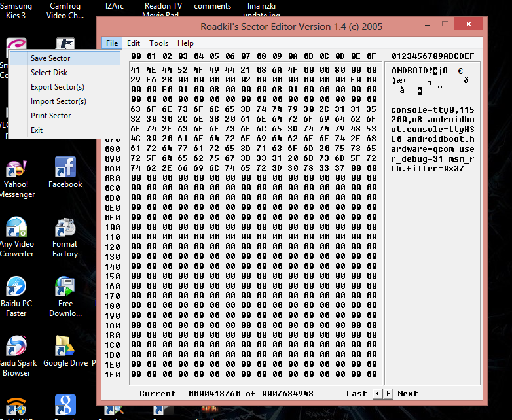Open Format Factory desktop icon
This screenshot has height=420, width=512.
click(65, 237)
